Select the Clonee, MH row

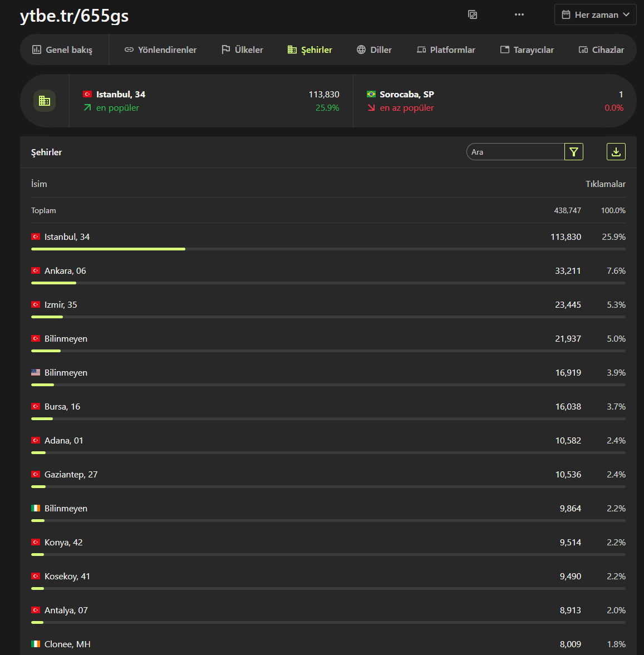click(x=328, y=644)
